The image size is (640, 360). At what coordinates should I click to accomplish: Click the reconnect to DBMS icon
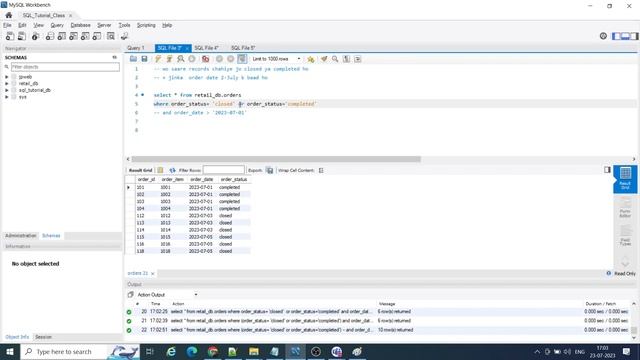tap(124, 36)
